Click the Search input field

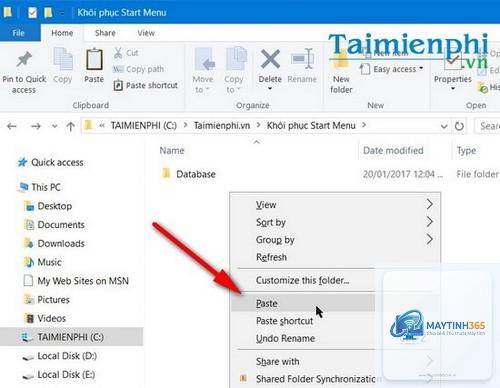point(487,126)
